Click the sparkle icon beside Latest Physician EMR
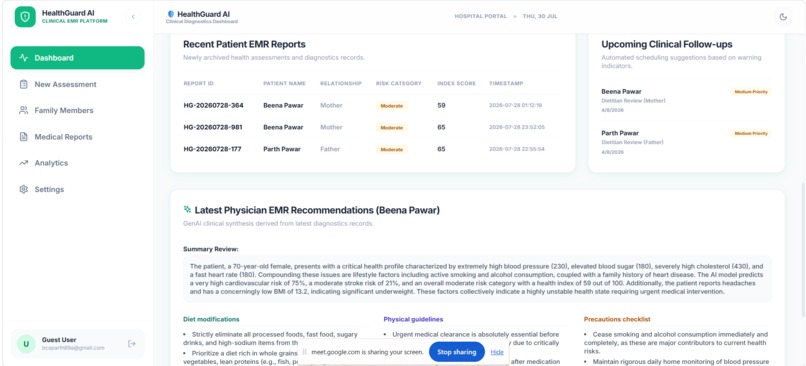 187,209
